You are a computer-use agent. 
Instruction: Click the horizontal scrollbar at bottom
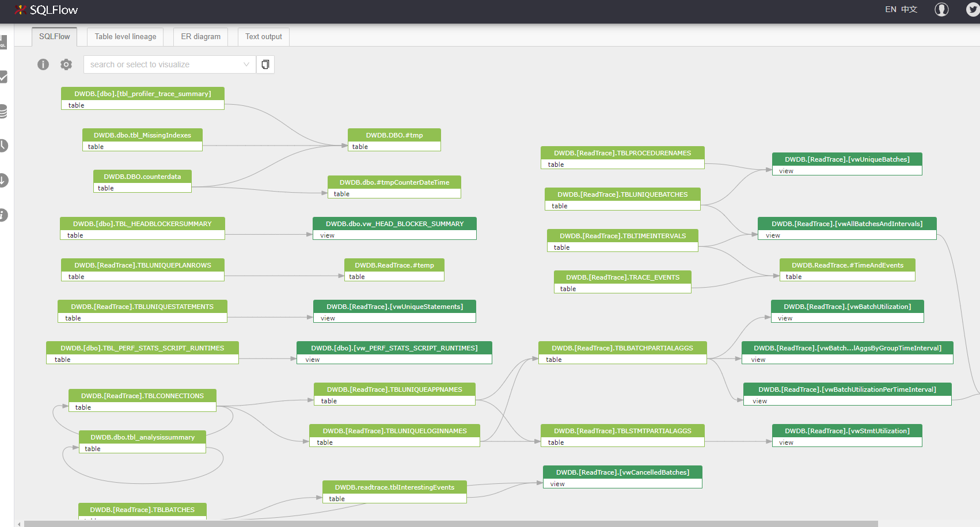coord(451,524)
